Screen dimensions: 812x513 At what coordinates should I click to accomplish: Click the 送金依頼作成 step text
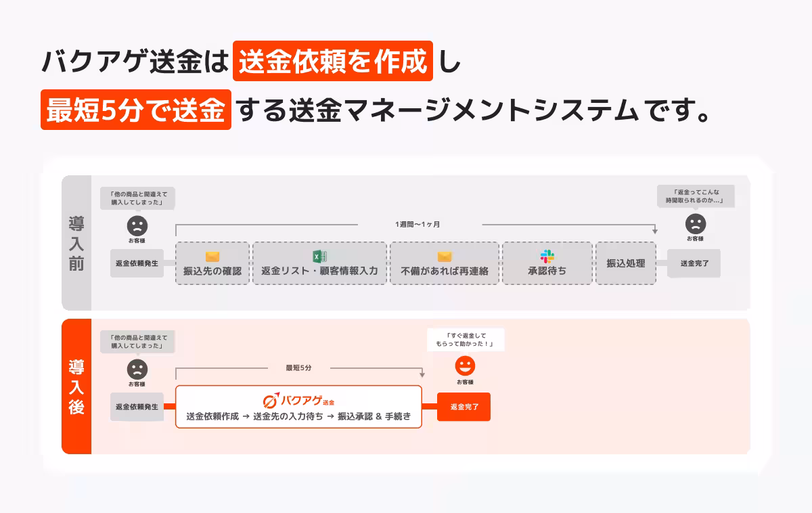(x=212, y=417)
